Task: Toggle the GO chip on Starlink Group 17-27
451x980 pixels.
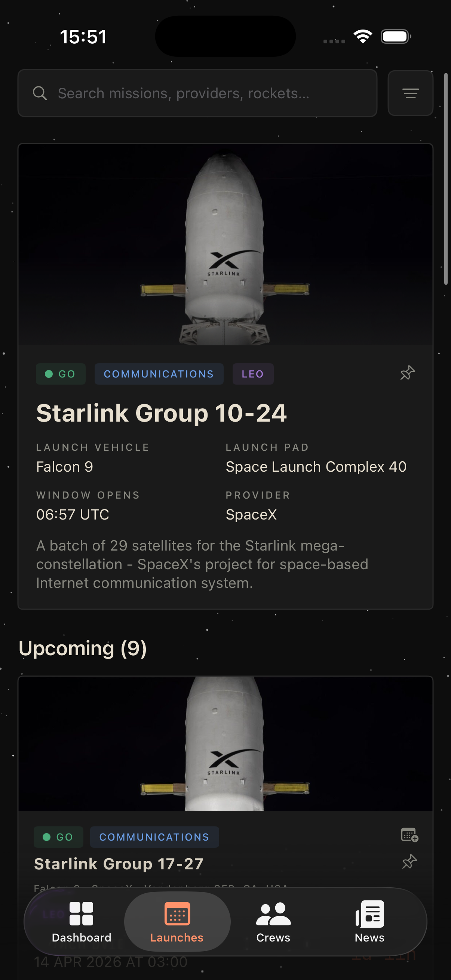Action: coord(58,837)
